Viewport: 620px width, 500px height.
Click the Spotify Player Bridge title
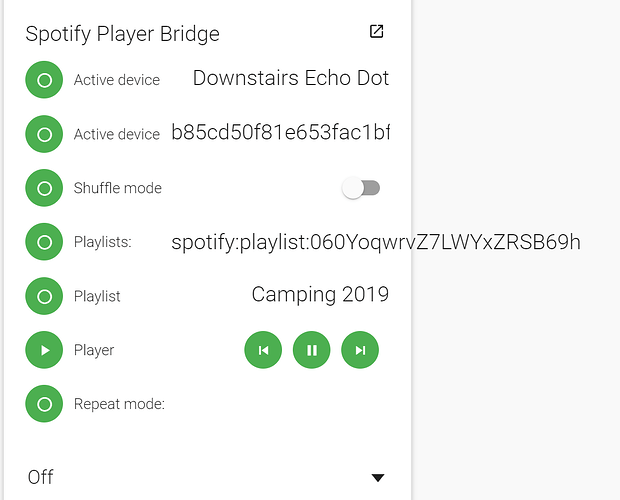tap(122, 33)
